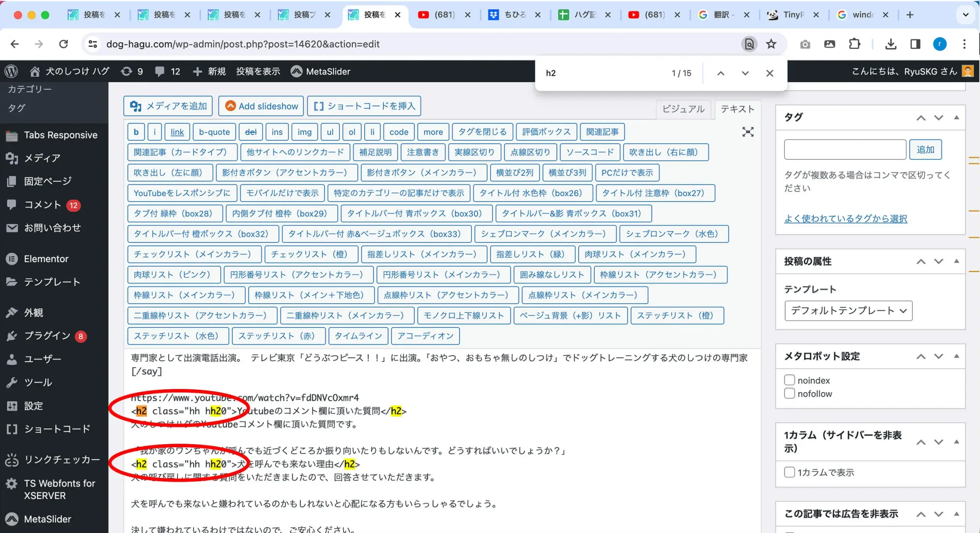Open the comments bubble showing 12
Image resolution: width=980 pixels, height=533 pixels.
(167, 71)
